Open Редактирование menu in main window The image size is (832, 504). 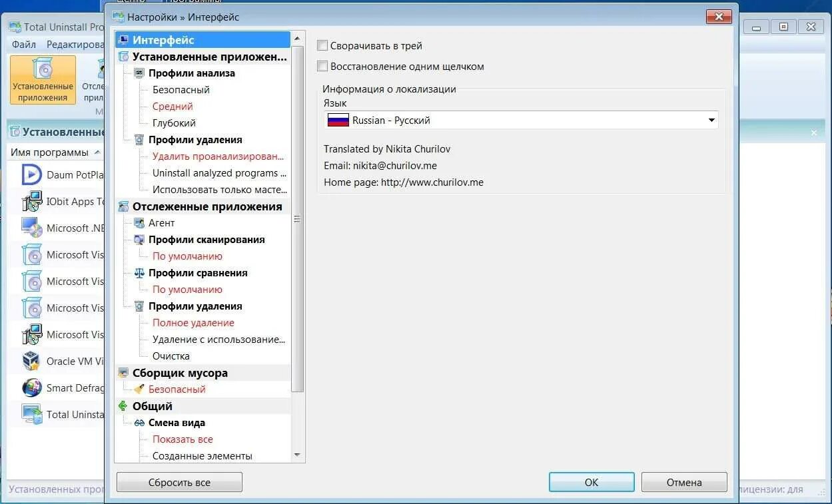pyautogui.click(x=75, y=45)
